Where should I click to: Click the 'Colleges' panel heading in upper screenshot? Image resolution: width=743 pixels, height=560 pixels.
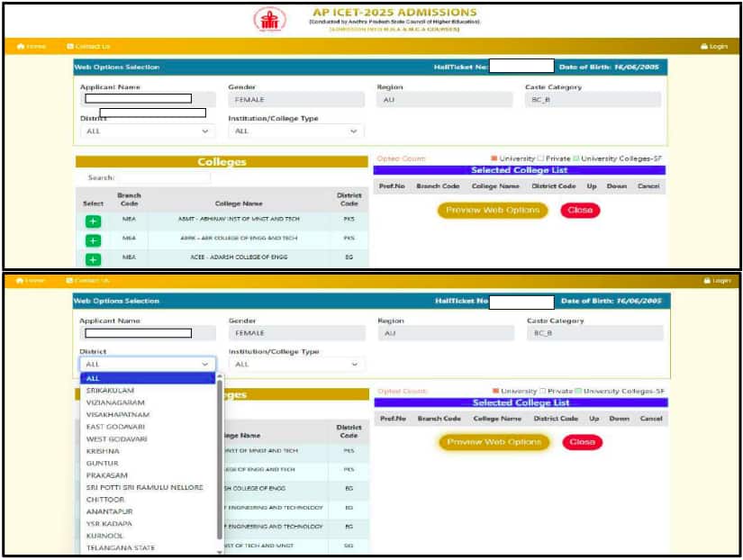(222, 161)
